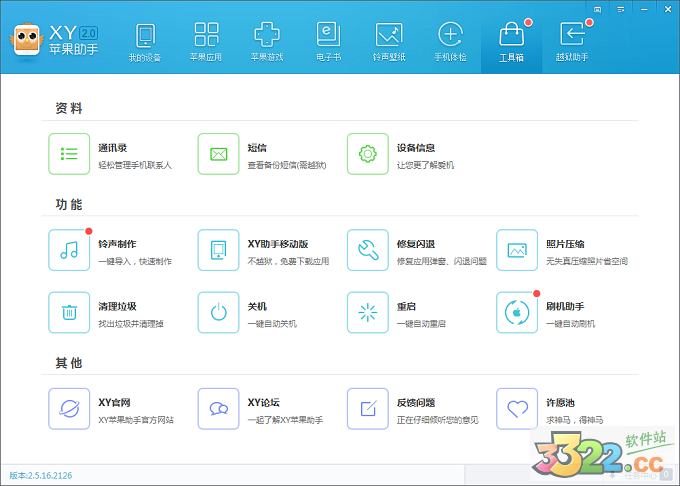Click XY苹果助手官方网站 description text
The width and height of the screenshot is (680, 486).
point(136,420)
